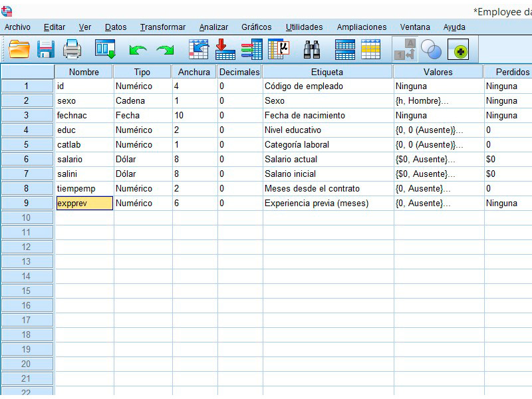Screen dimensions: 532x399
Task: Open the Gráficos menu
Action: click(256, 27)
